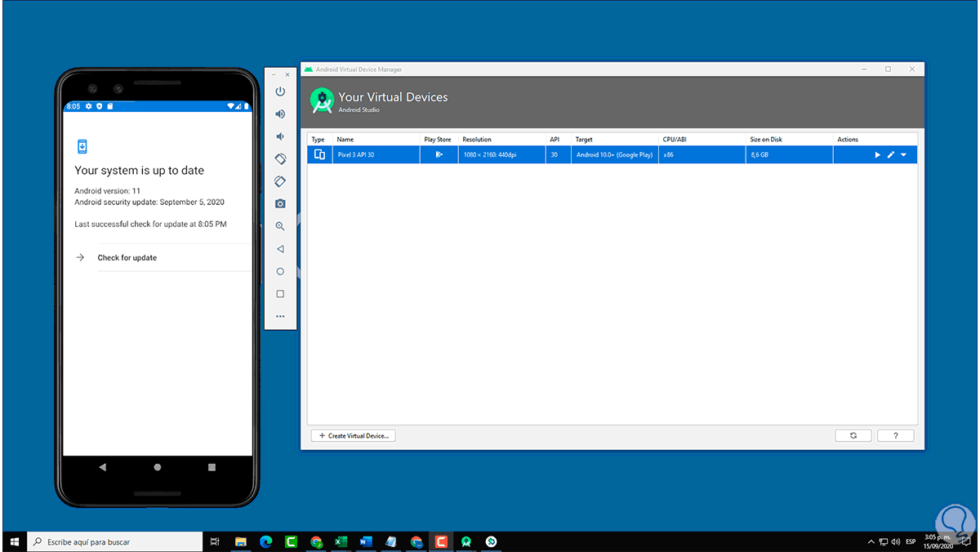
Task: Tap the phone's Recents navigation button
Action: (x=212, y=467)
